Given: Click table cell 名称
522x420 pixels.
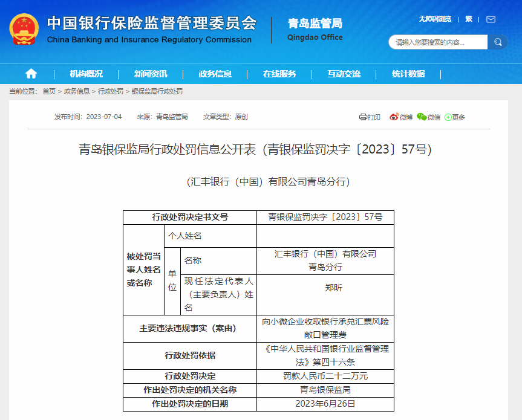Looking at the screenshot, I should point(218,260).
